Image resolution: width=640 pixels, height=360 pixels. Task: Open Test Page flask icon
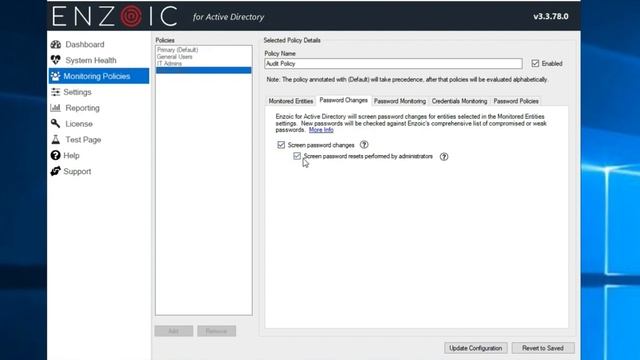56,140
